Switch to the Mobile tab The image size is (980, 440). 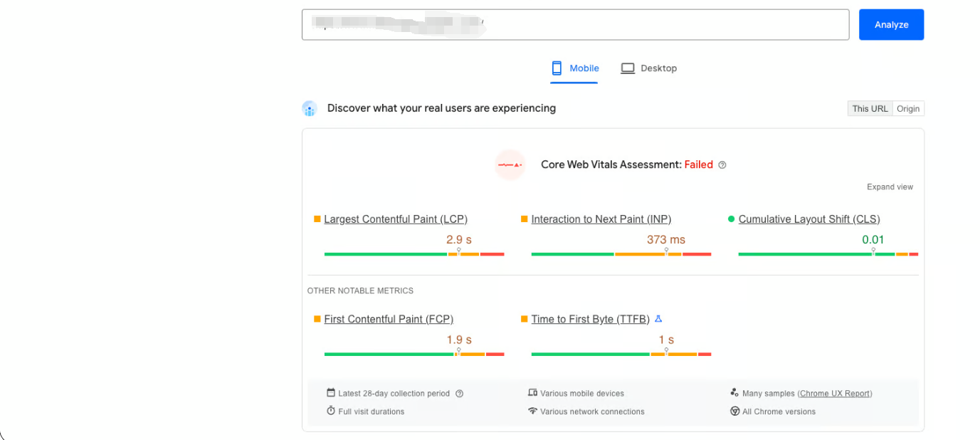[584, 68]
